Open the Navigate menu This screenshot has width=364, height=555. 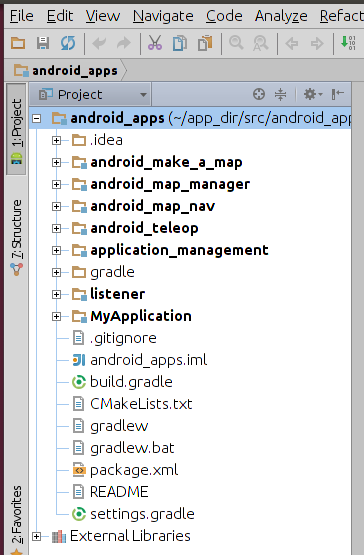click(163, 16)
